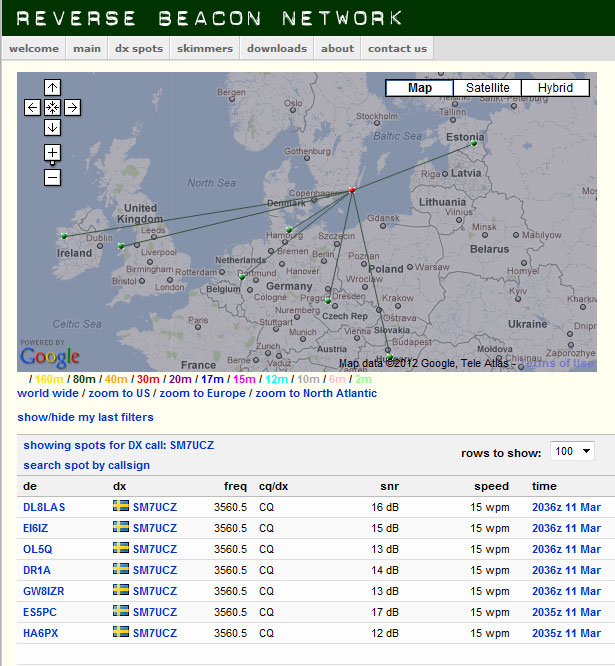
Task: Switch map to Hybrid view
Action: [x=555, y=88]
